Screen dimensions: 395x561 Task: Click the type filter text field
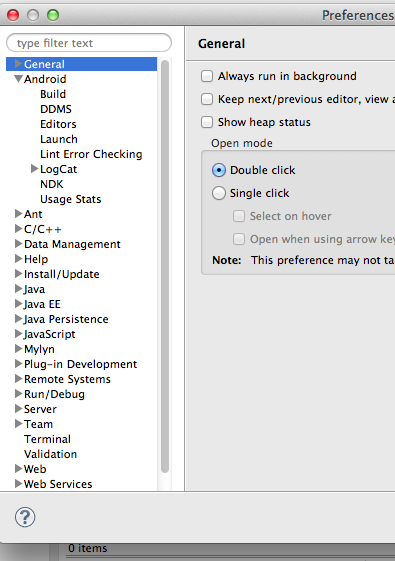(89, 43)
